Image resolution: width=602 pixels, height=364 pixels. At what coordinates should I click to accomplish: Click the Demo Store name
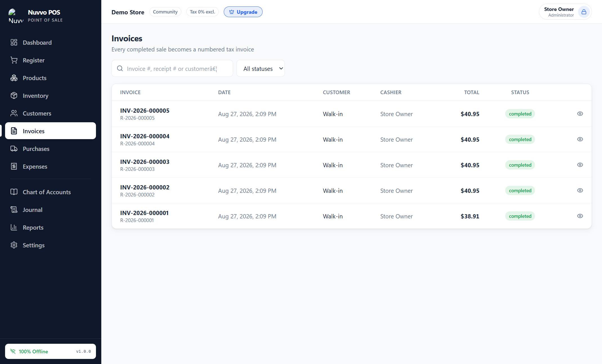click(128, 12)
